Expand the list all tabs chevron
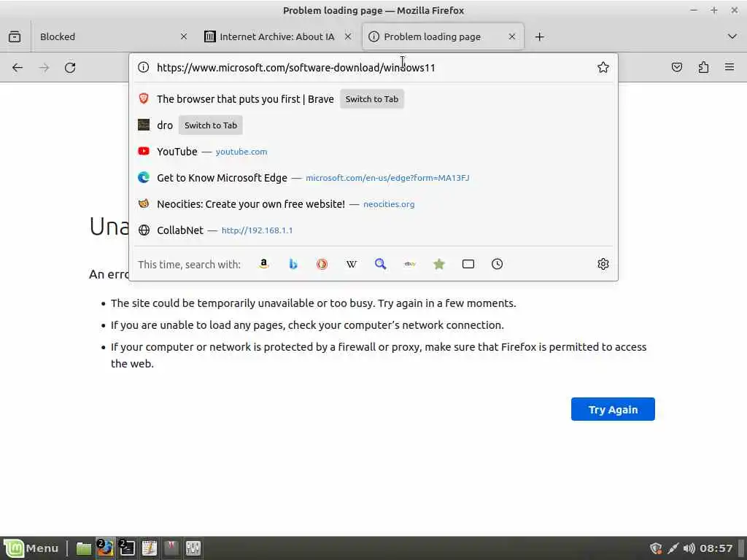The height and width of the screenshot is (560, 747). [x=732, y=36]
